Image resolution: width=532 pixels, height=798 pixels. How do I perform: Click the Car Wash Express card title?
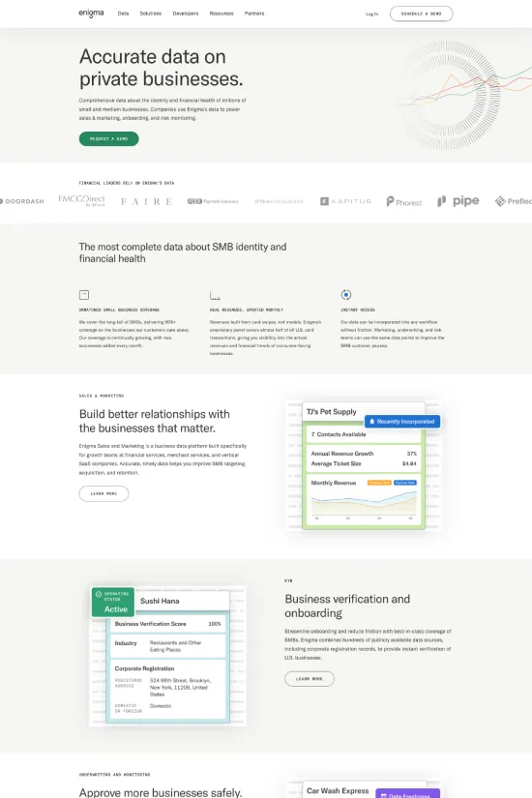coord(338,791)
